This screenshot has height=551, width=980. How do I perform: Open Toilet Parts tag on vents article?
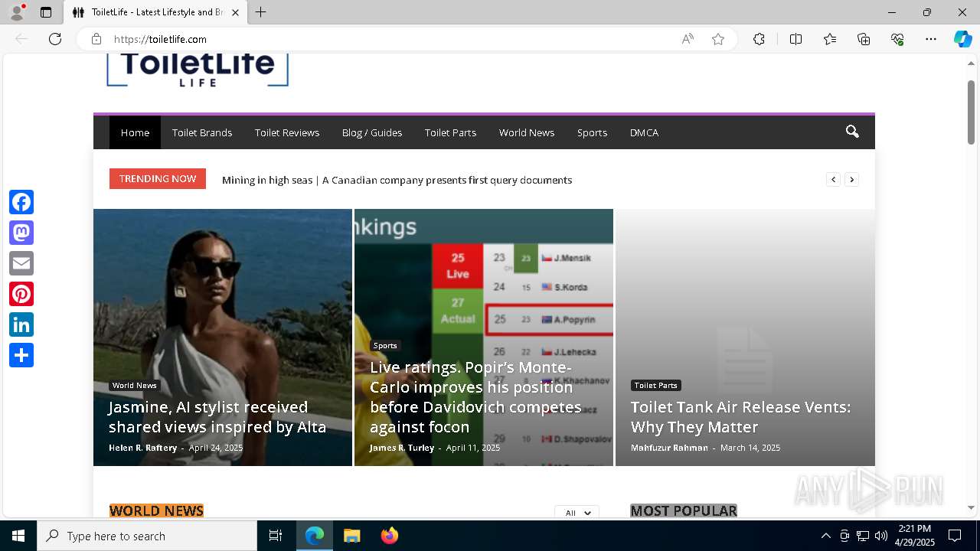(655, 386)
